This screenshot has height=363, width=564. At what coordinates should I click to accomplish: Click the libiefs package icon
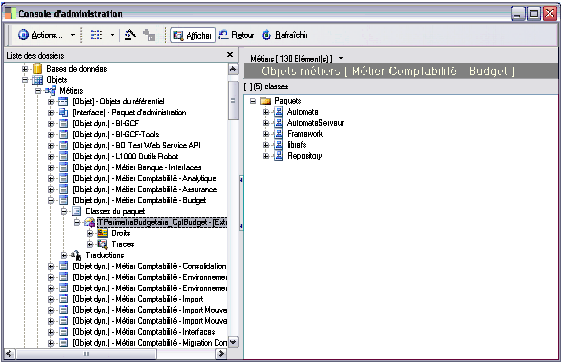point(278,145)
